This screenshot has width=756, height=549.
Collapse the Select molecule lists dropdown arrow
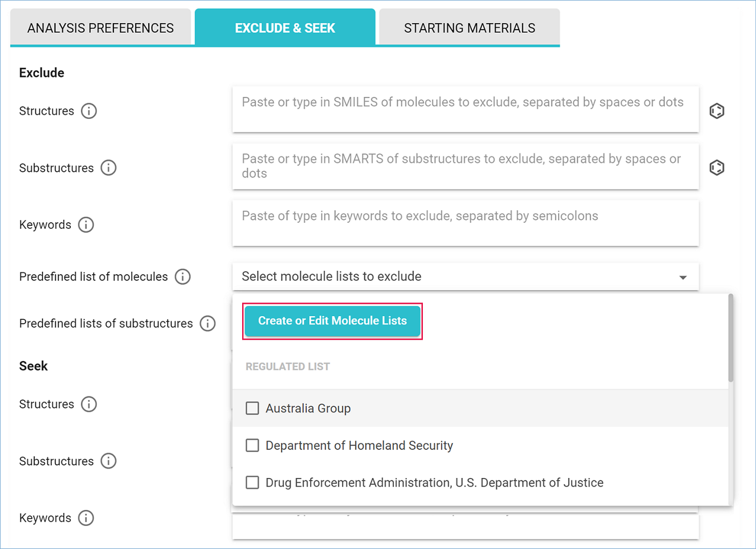pos(683,277)
